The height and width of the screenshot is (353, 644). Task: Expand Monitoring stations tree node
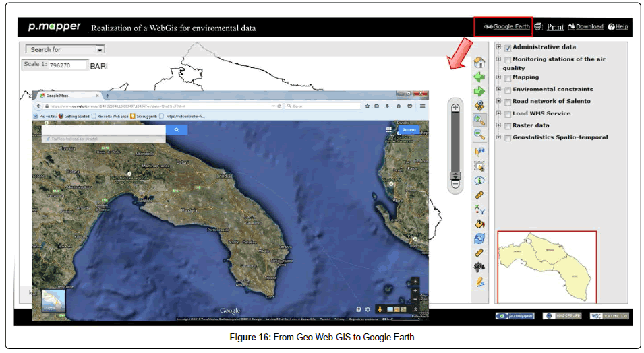pos(498,59)
